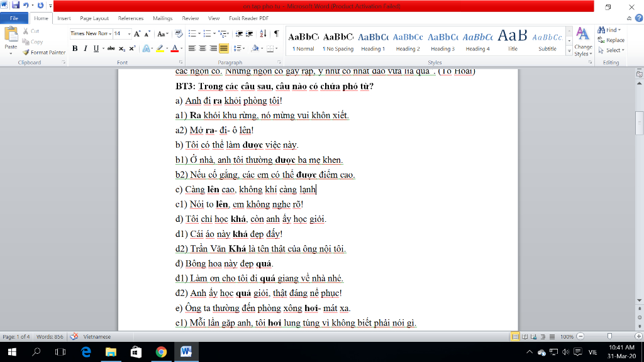
Task: Apply red font color
Action: [x=175, y=48]
